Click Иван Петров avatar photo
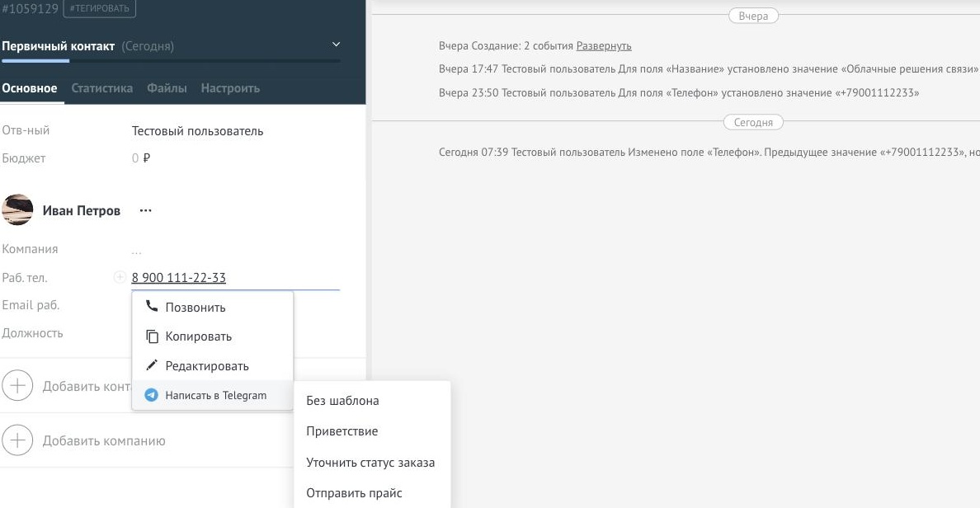The image size is (980, 508). [x=17, y=210]
